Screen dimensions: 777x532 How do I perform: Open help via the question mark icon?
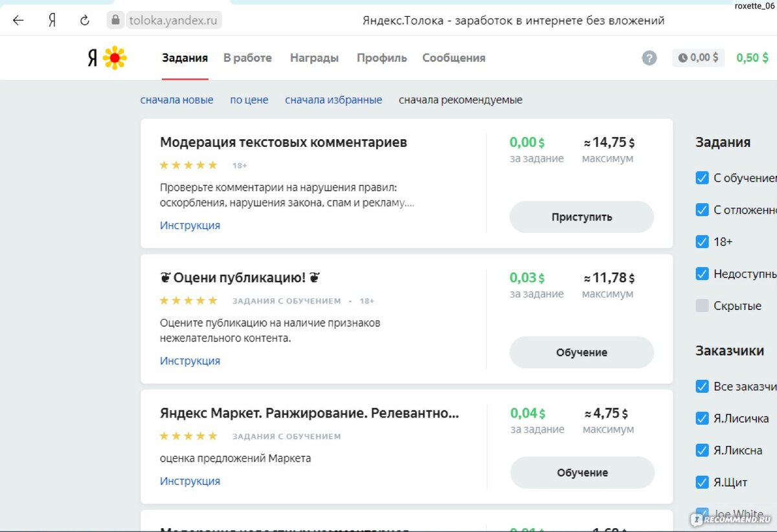coord(649,58)
